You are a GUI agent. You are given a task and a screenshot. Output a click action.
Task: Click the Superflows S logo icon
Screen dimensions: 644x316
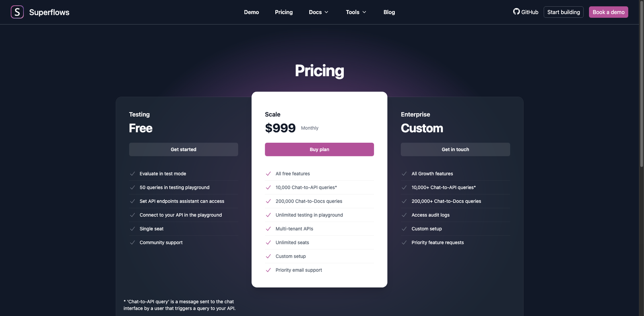pyautogui.click(x=17, y=12)
